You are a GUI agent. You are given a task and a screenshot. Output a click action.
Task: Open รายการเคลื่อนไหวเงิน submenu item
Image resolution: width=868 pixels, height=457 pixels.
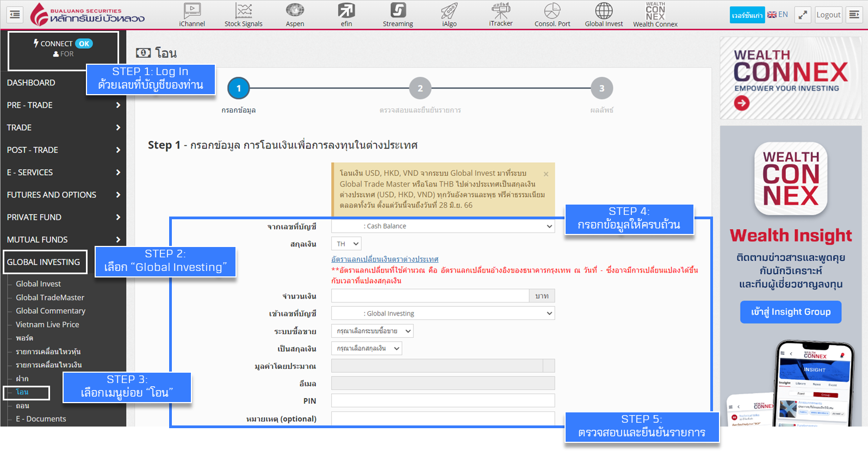[x=48, y=365]
